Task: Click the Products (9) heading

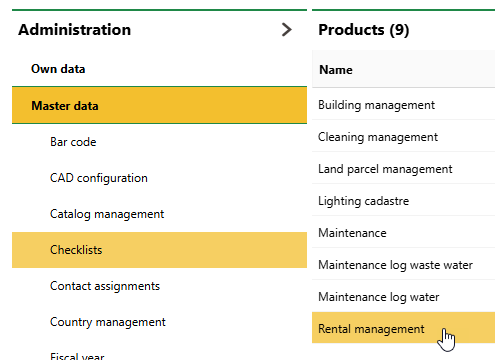Action: click(x=364, y=30)
